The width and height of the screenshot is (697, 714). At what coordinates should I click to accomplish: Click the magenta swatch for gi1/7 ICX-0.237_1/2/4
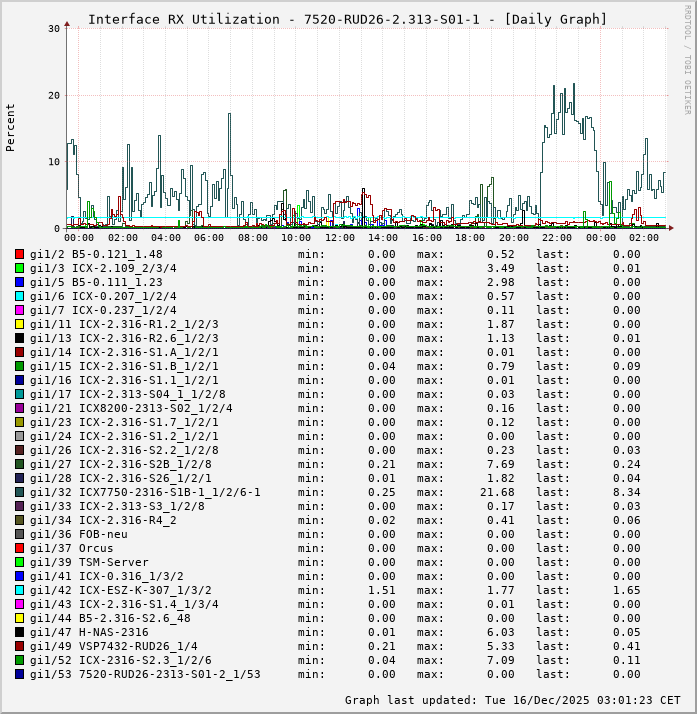19,310
